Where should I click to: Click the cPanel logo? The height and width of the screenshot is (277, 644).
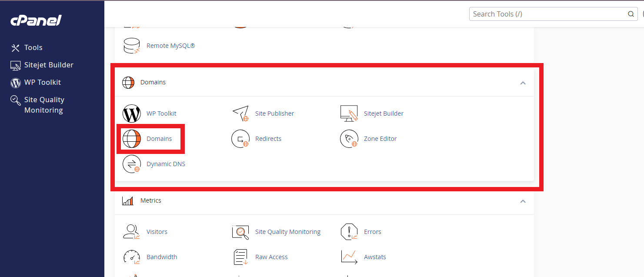pyautogui.click(x=36, y=20)
